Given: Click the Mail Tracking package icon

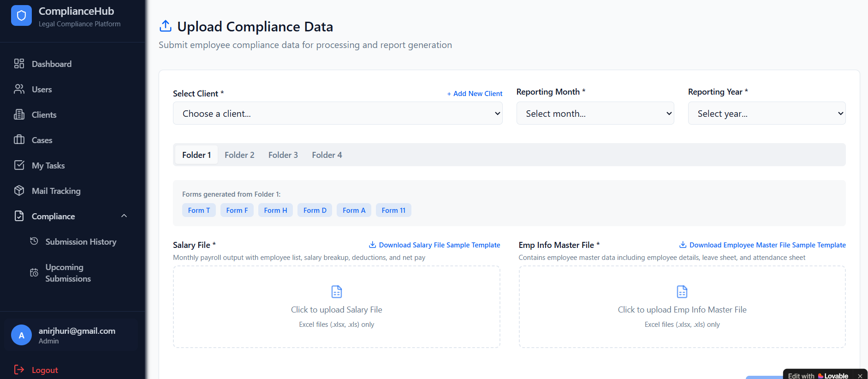Looking at the screenshot, I should coord(19,191).
